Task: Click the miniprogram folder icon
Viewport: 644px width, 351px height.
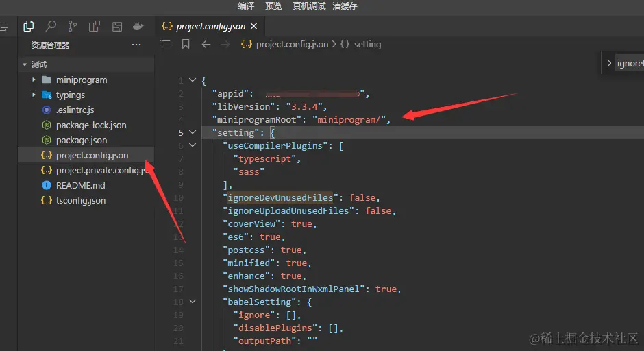Action: pos(47,80)
